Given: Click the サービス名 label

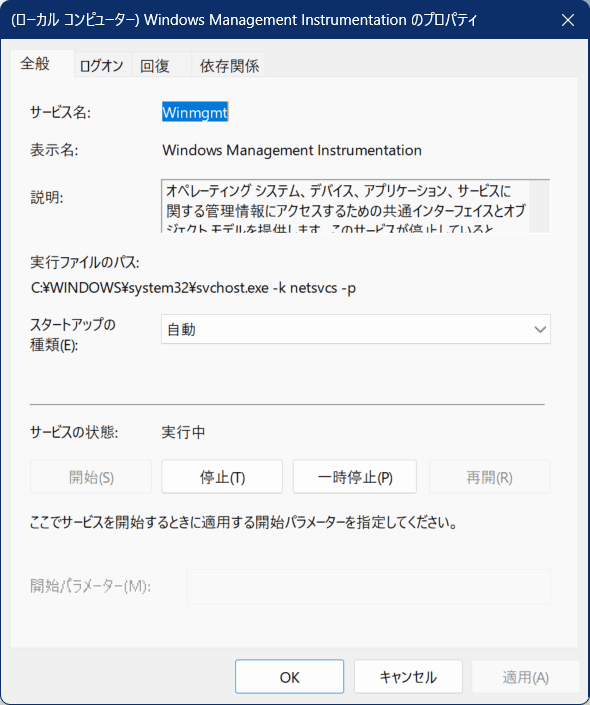Looking at the screenshot, I should point(60,112).
